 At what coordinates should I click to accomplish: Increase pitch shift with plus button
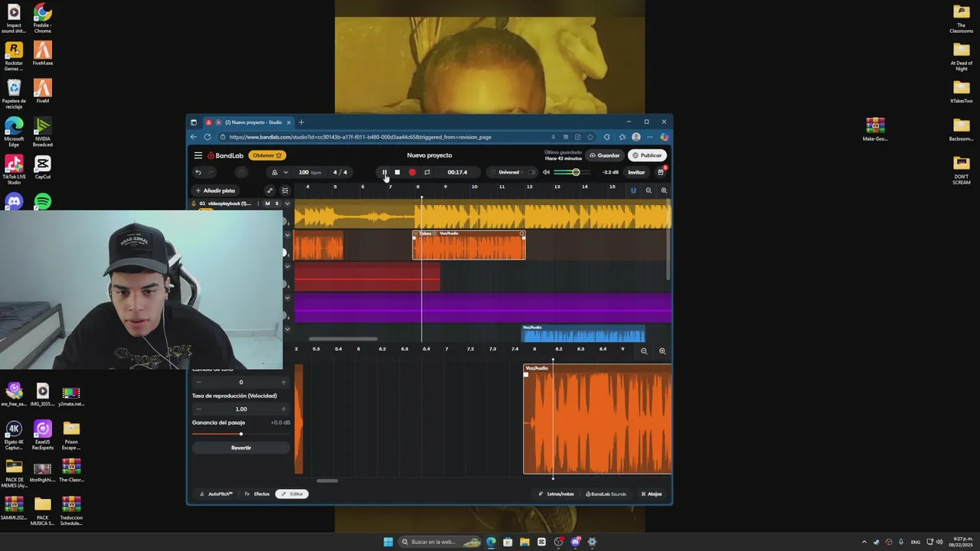tap(283, 382)
